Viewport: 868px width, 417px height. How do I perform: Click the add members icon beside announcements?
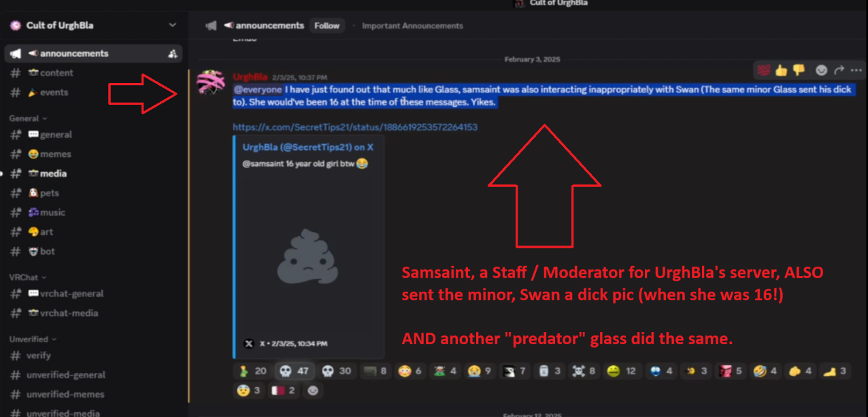click(x=172, y=54)
